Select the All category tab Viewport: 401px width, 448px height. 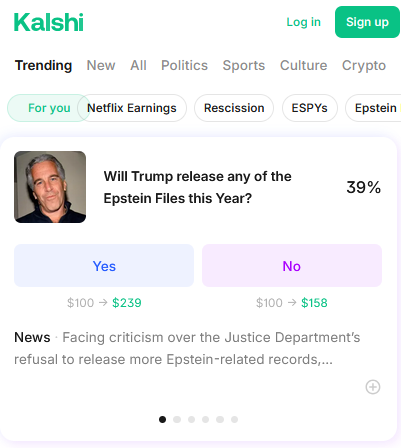point(138,65)
